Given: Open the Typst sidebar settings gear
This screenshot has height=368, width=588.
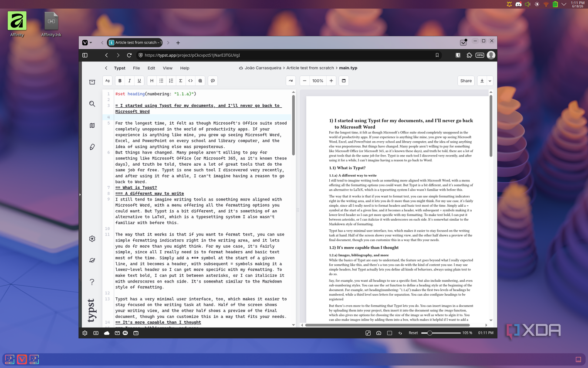Looking at the screenshot, I should (92, 239).
